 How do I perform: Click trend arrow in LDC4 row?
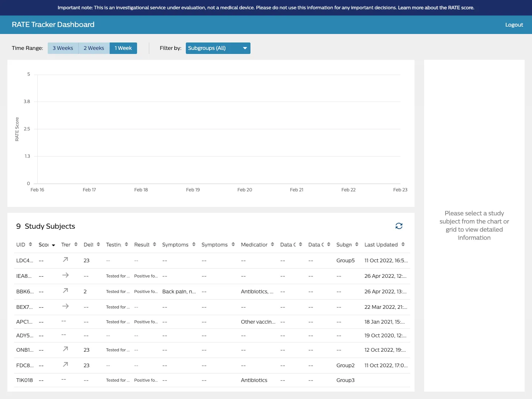click(x=65, y=260)
